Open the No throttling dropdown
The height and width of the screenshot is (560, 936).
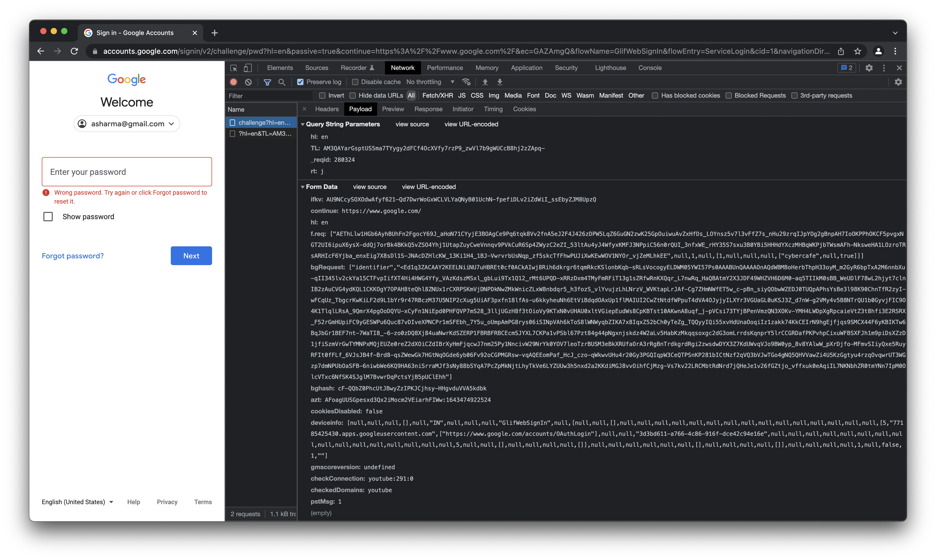click(x=430, y=82)
